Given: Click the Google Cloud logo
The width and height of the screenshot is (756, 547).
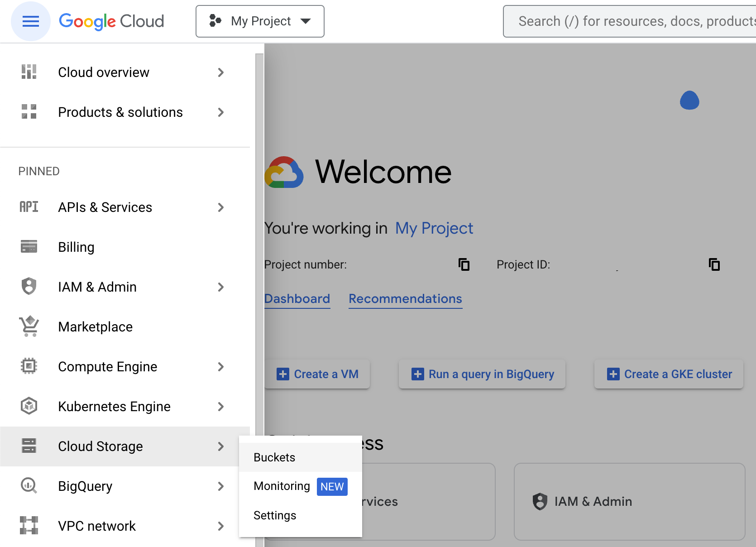Looking at the screenshot, I should (x=111, y=21).
